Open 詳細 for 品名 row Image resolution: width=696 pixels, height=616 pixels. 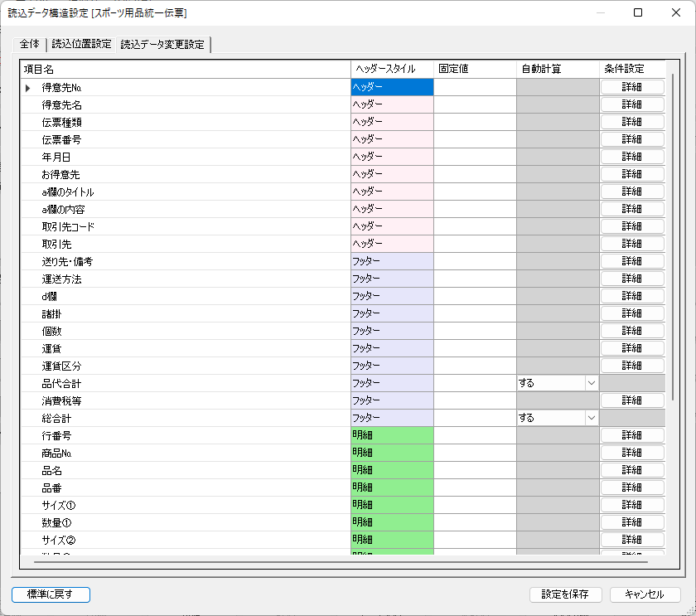click(x=632, y=470)
